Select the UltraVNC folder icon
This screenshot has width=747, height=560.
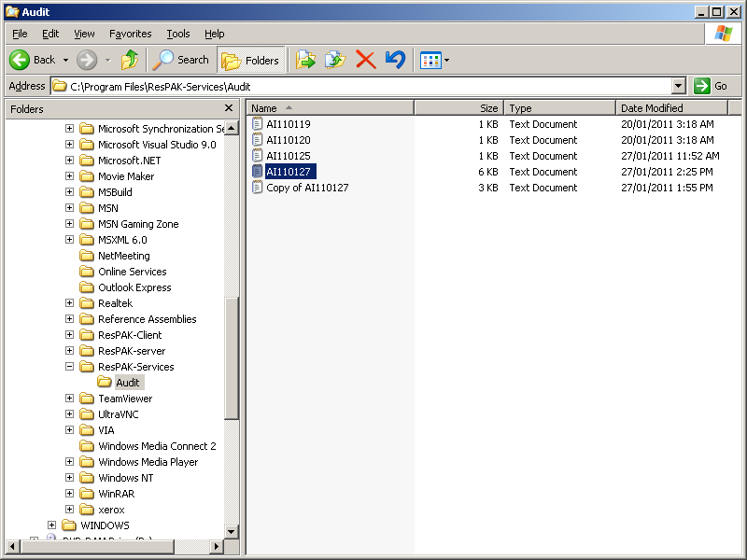click(x=87, y=414)
